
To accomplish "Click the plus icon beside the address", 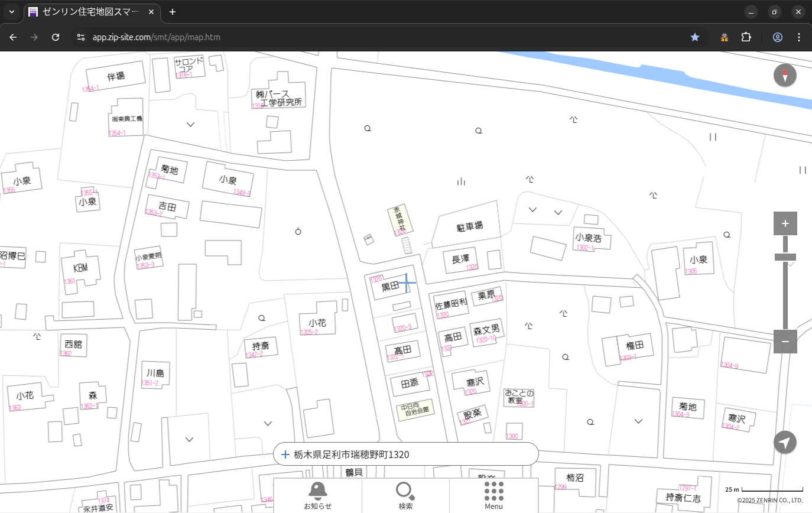I will [285, 454].
